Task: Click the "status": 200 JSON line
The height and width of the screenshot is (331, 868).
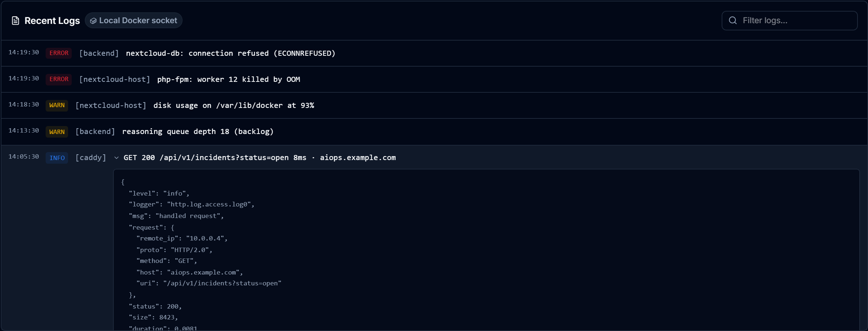Action: click(x=155, y=307)
